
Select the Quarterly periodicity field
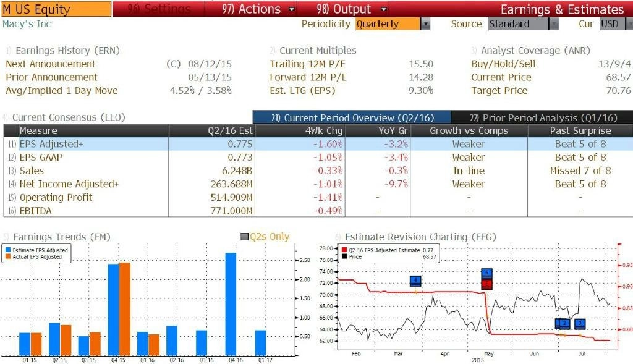pyautogui.click(x=388, y=24)
